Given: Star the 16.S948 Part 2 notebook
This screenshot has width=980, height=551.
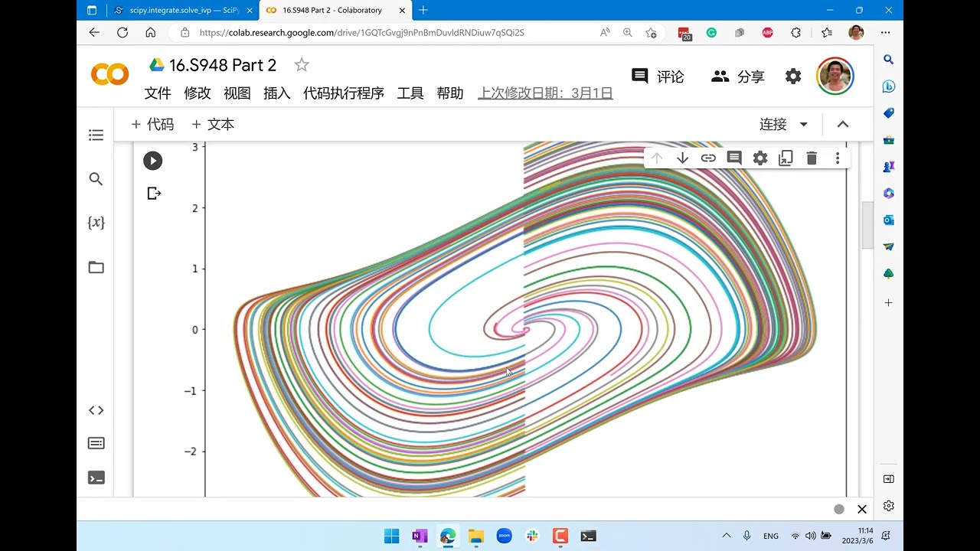Looking at the screenshot, I should coord(302,65).
